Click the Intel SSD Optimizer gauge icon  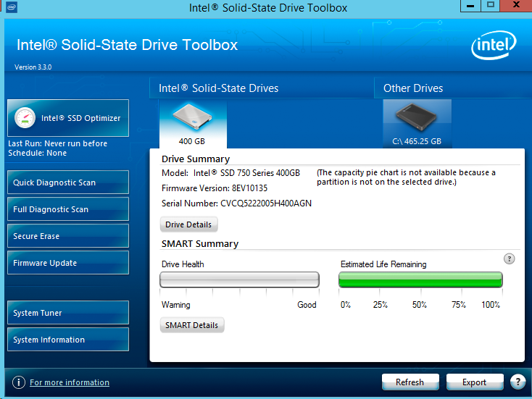(25, 118)
